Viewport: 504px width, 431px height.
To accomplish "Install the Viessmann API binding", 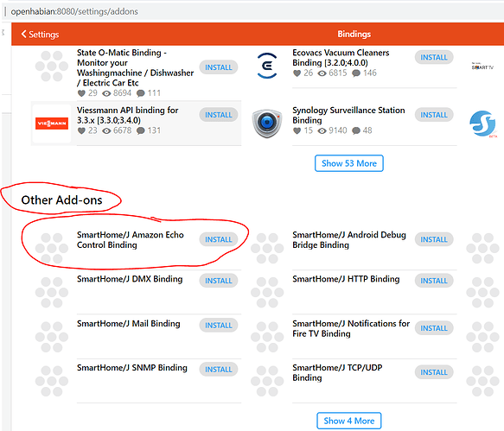I will click(x=219, y=115).
